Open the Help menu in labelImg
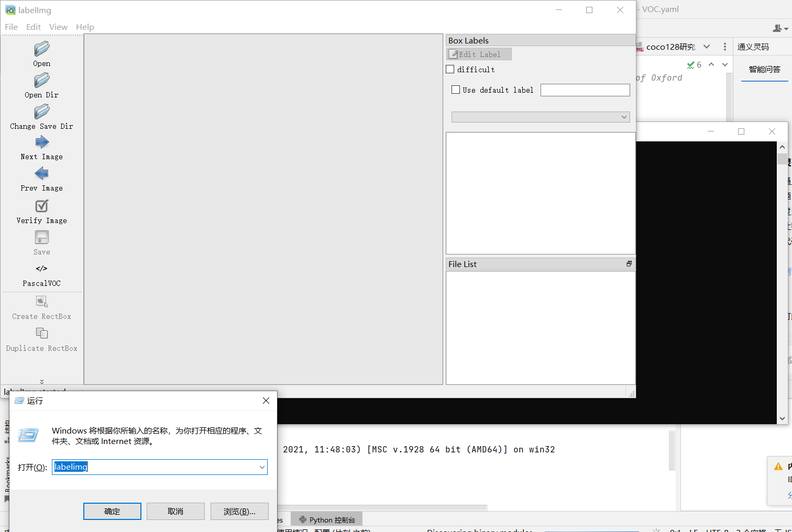Image resolution: width=792 pixels, height=532 pixels. point(85,27)
